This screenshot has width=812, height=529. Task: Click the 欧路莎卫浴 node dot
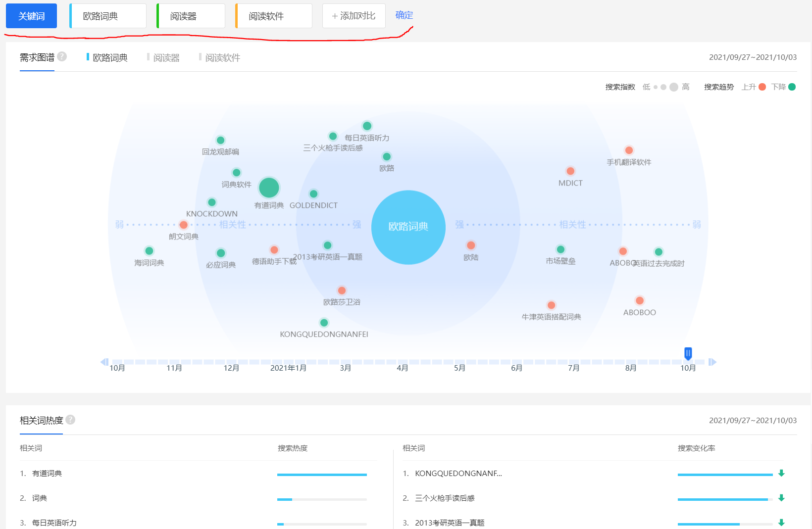(x=342, y=290)
